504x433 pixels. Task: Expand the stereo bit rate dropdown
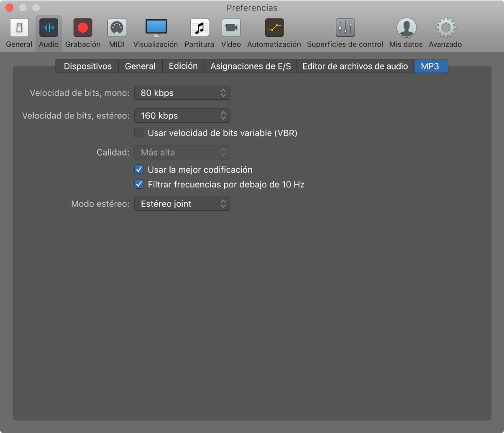182,115
